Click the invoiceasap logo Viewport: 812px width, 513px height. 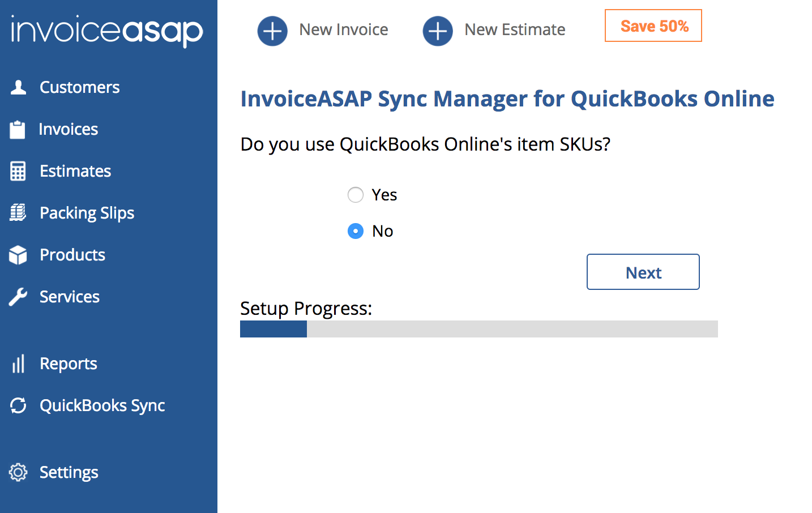pyautogui.click(x=107, y=31)
